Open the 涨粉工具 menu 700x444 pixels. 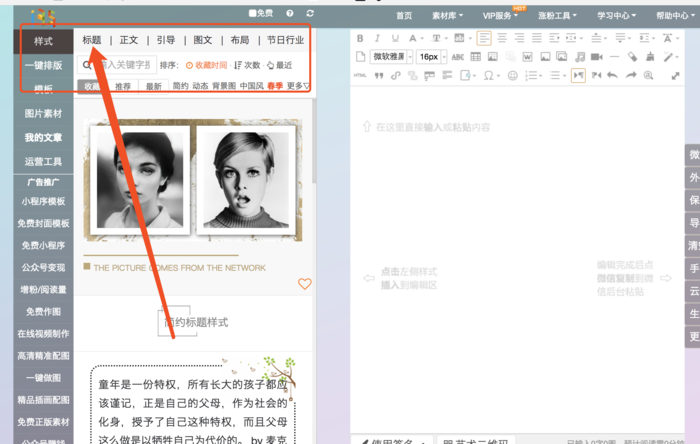(x=557, y=16)
